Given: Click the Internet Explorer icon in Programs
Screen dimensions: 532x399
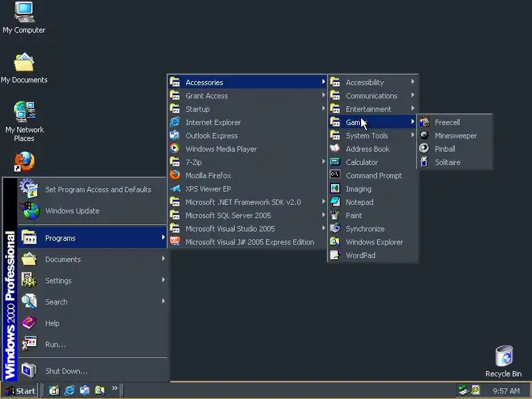Looking at the screenshot, I should [x=175, y=122].
